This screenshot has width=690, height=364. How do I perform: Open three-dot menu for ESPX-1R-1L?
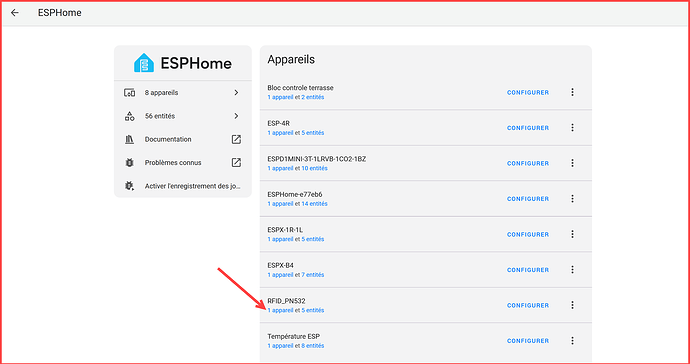pyautogui.click(x=573, y=235)
